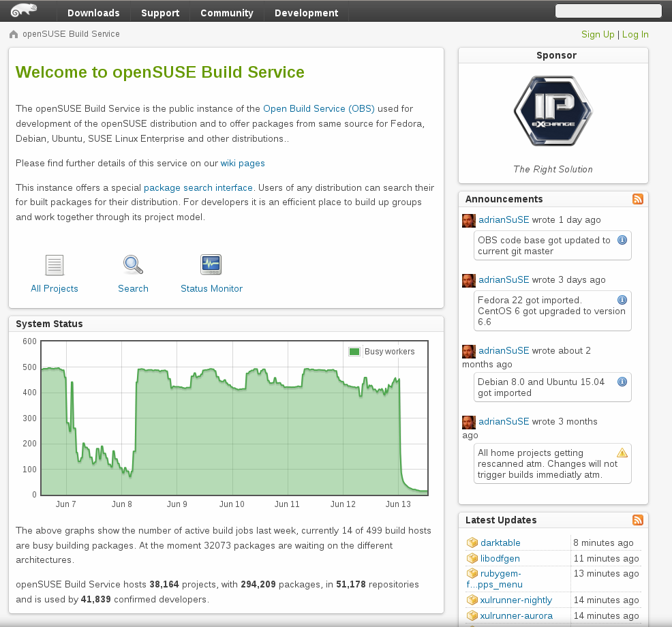Click the openSUSE chameleon logo
672x627 pixels.
[x=24, y=10]
